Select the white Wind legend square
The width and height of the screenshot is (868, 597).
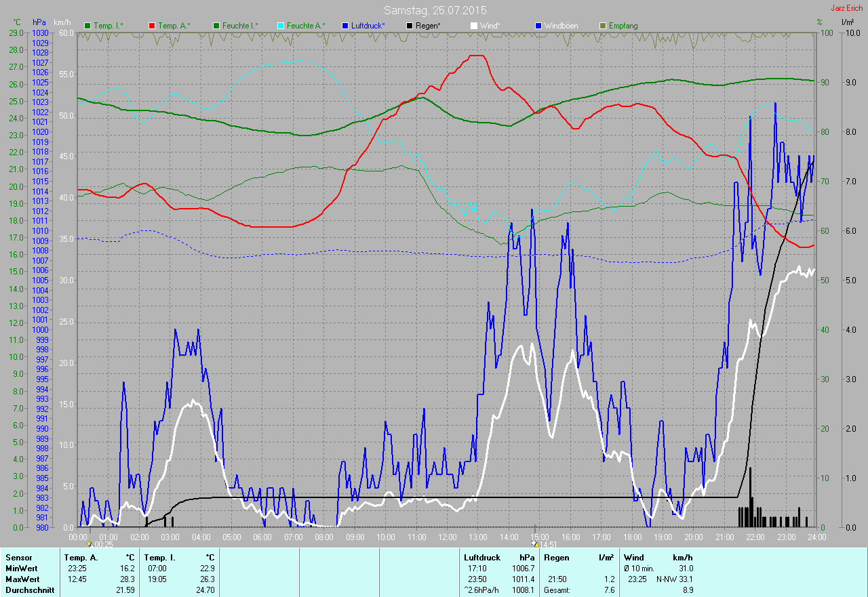click(x=474, y=26)
